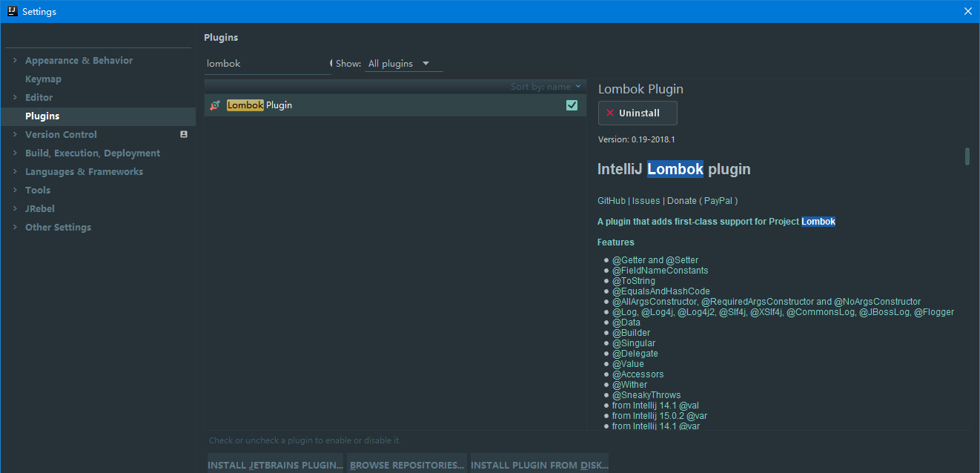Open the Tools settings category
The height and width of the screenshot is (473, 980).
(38, 190)
